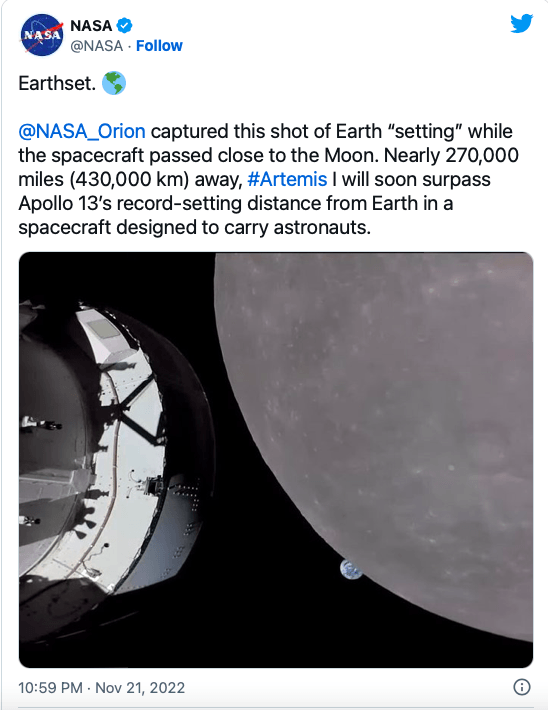This screenshot has width=548, height=710.
Task: Click the NASA display name
Action: (91, 26)
